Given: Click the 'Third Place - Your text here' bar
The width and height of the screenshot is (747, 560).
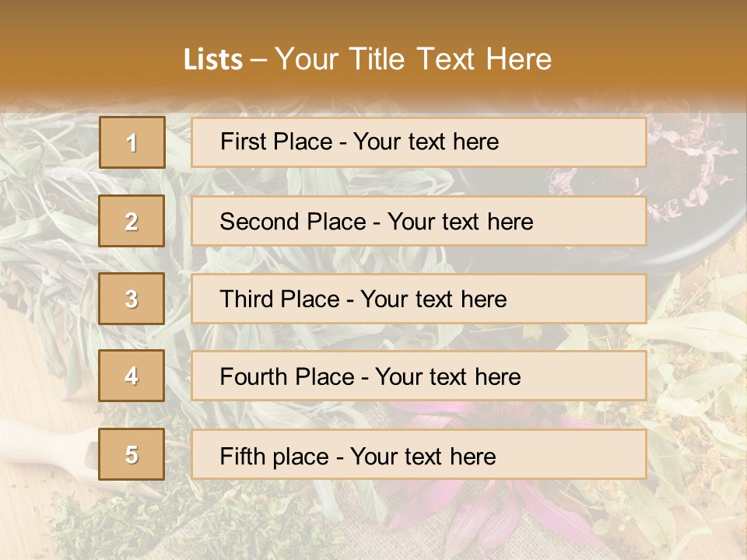Looking at the screenshot, I should click(x=419, y=299).
